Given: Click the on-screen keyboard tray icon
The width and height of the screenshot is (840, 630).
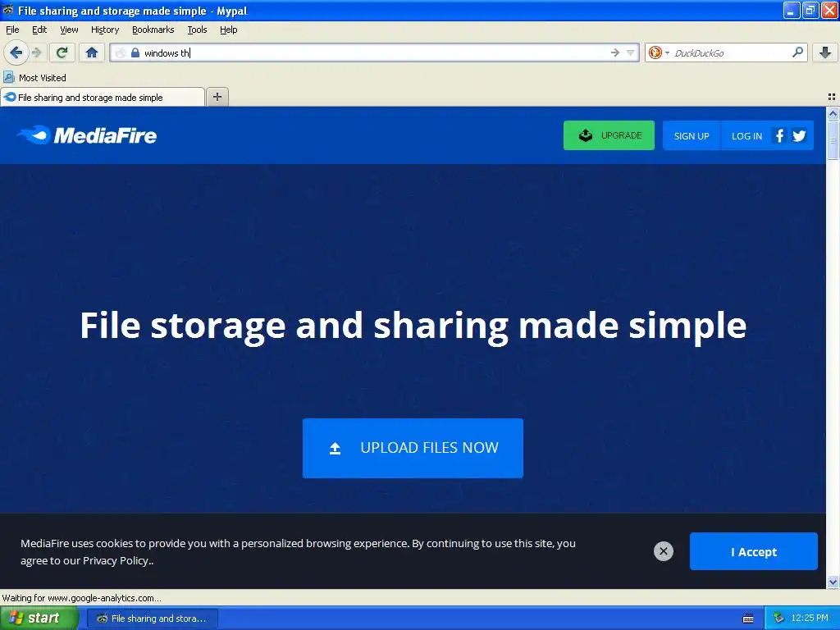Looking at the screenshot, I should click(x=748, y=619).
